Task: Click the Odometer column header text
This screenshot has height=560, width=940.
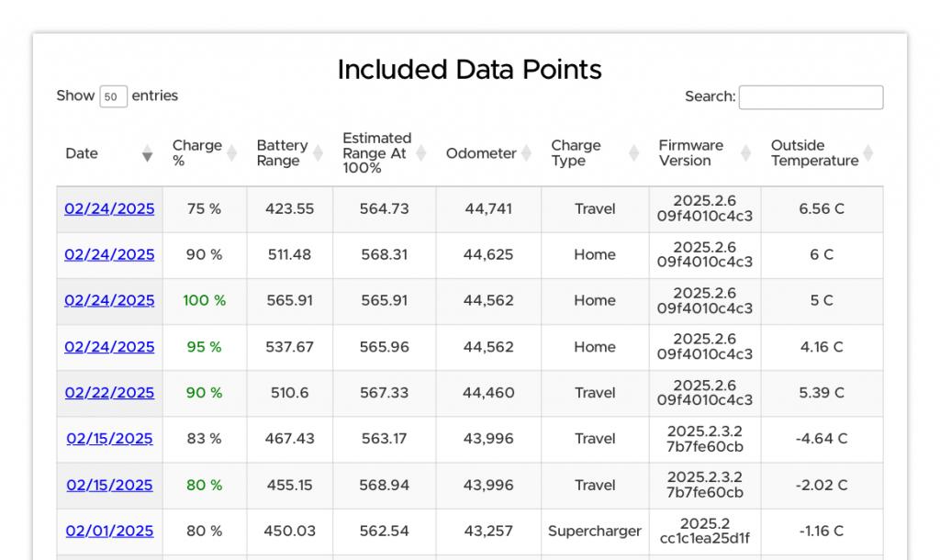Action: tap(481, 153)
